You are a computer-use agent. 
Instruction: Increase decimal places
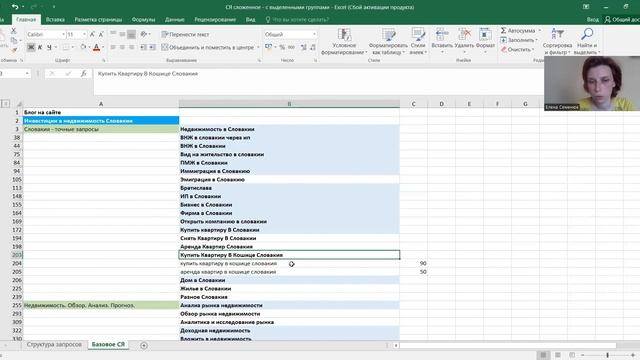[304, 47]
